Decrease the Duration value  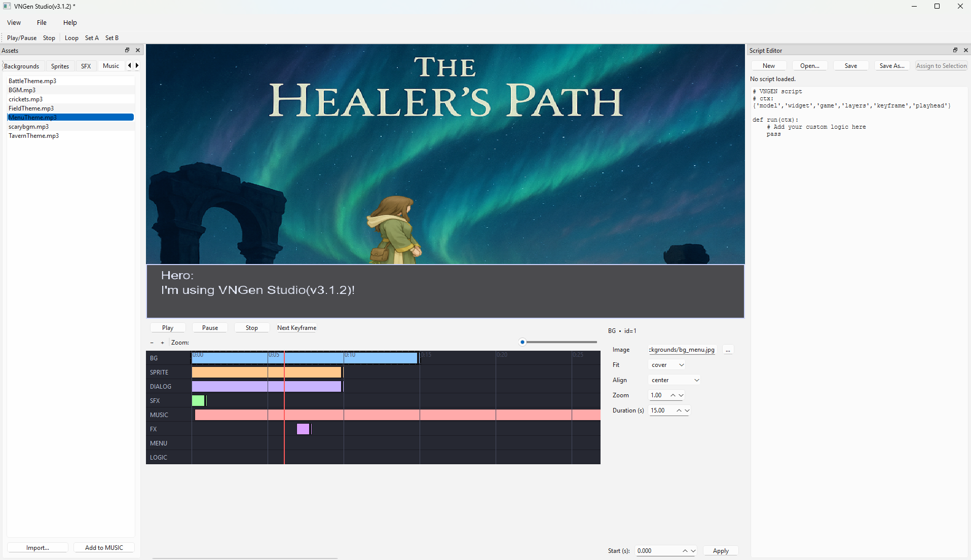[x=687, y=410]
